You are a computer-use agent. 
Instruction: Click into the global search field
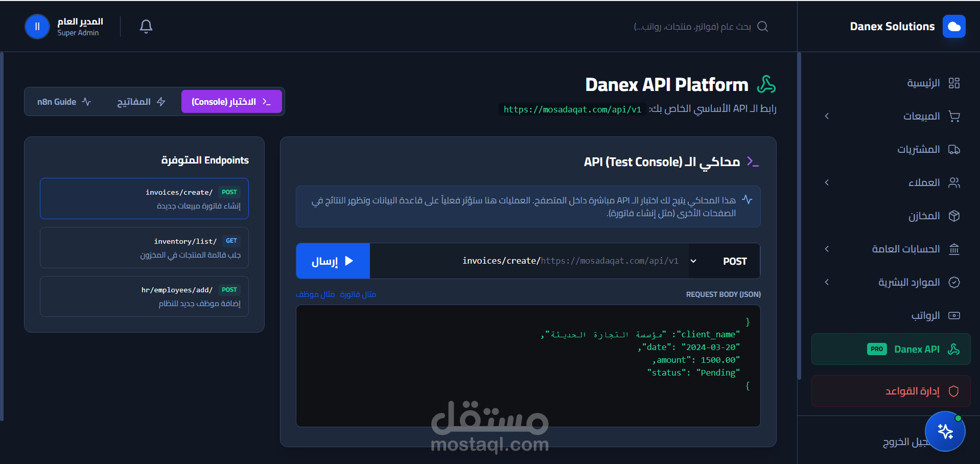[x=692, y=27]
